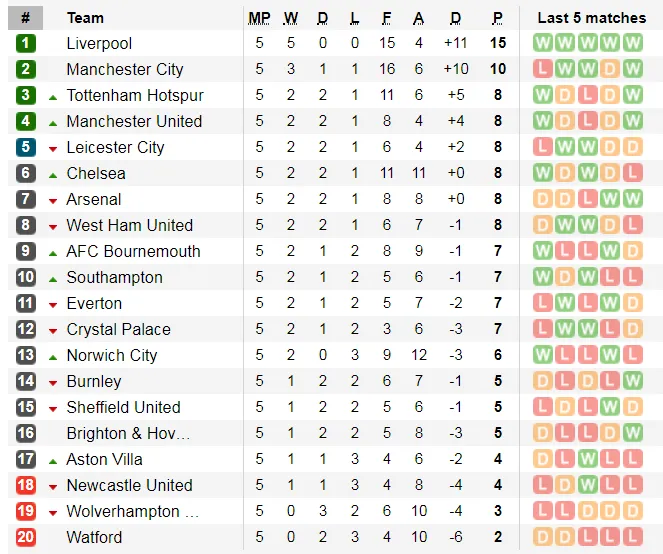This screenshot has width=663, height=554.
Task: Click red down arrow beside Newcastle United
Action: (53, 486)
